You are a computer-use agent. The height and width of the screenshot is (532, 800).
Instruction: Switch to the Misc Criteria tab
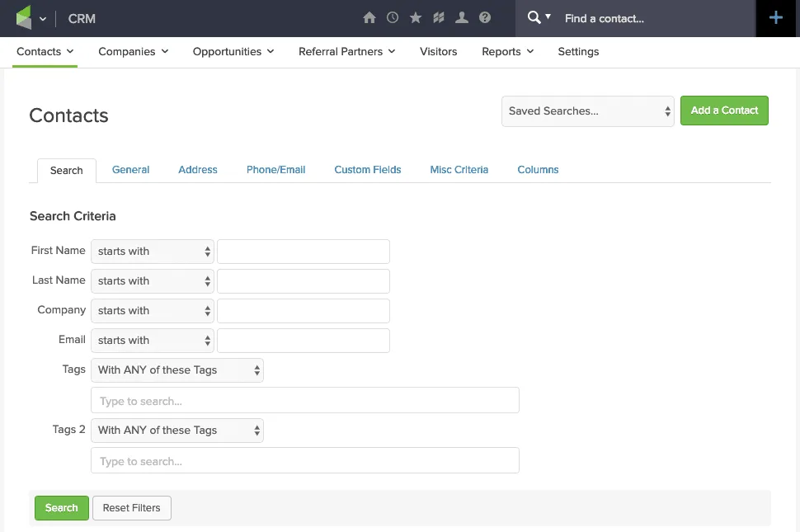click(459, 170)
